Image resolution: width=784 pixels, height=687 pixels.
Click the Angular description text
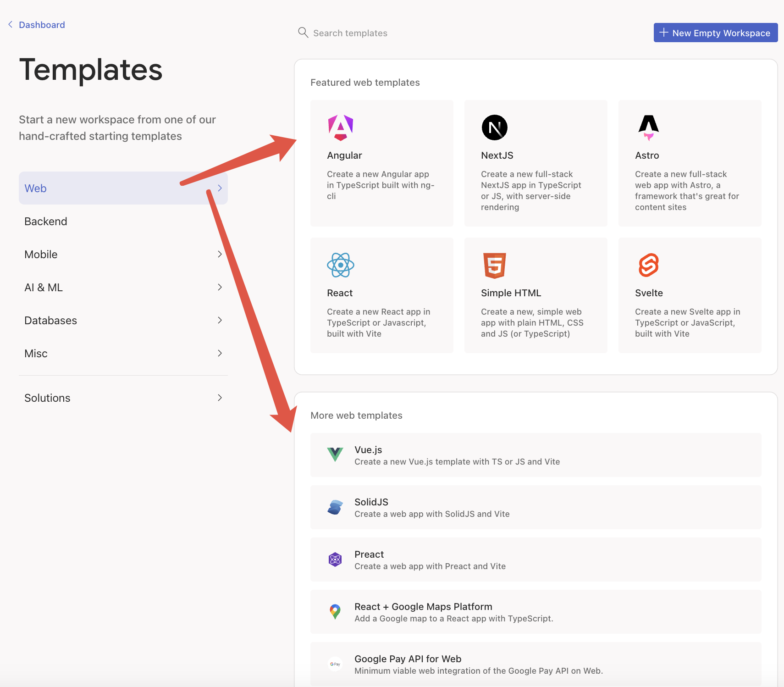381,185
